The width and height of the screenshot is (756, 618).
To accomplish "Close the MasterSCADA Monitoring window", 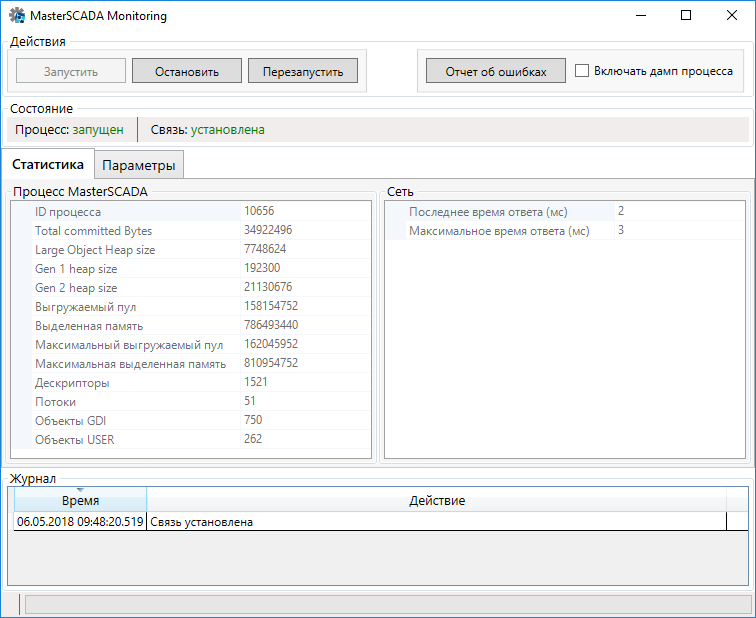I will [732, 15].
